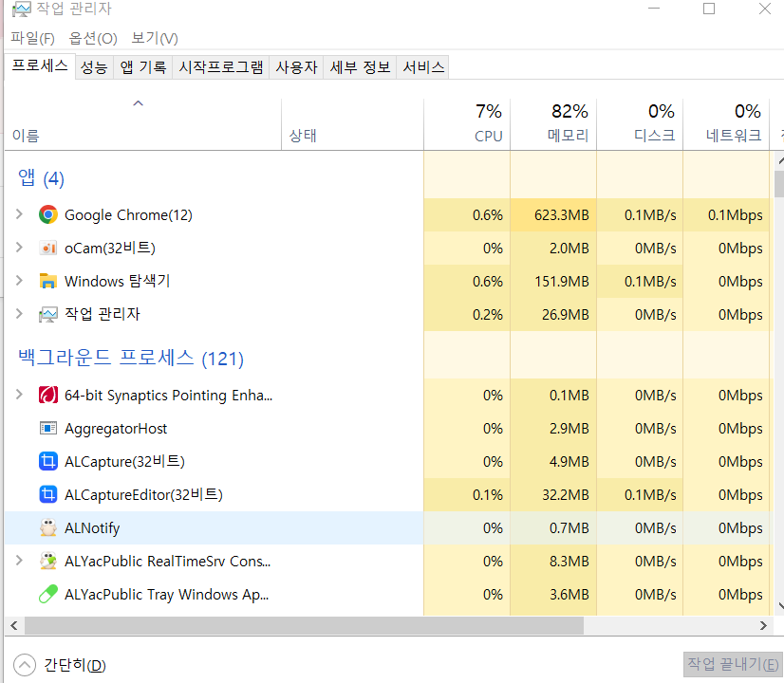Expand the oCam(32비트) process entry

point(19,248)
